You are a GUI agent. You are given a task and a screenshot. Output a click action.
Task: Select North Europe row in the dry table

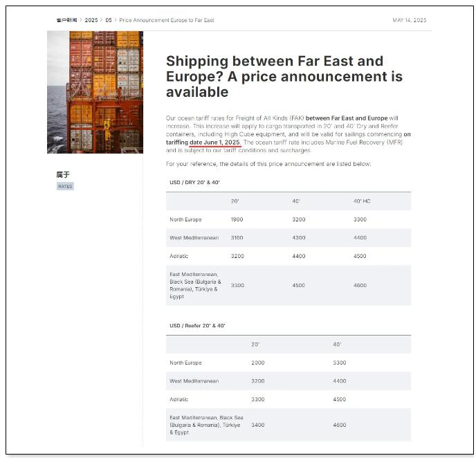click(289, 219)
